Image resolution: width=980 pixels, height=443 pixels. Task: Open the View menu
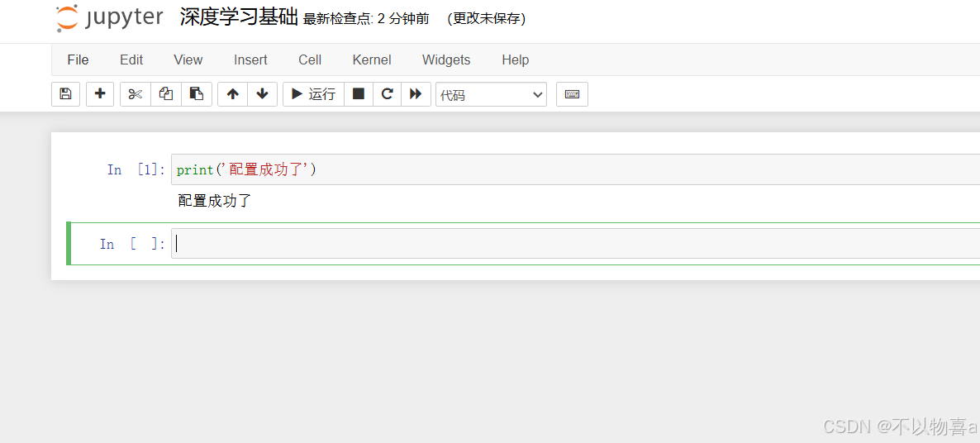point(188,60)
